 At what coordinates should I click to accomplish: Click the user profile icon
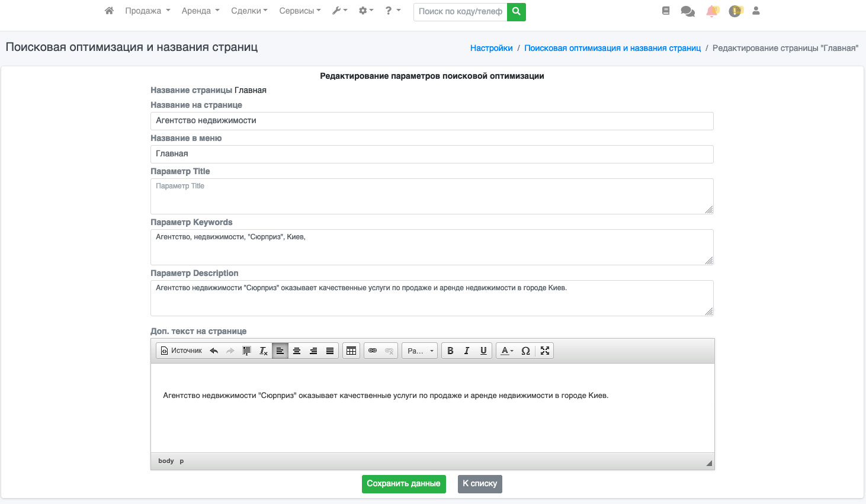click(x=756, y=11)
